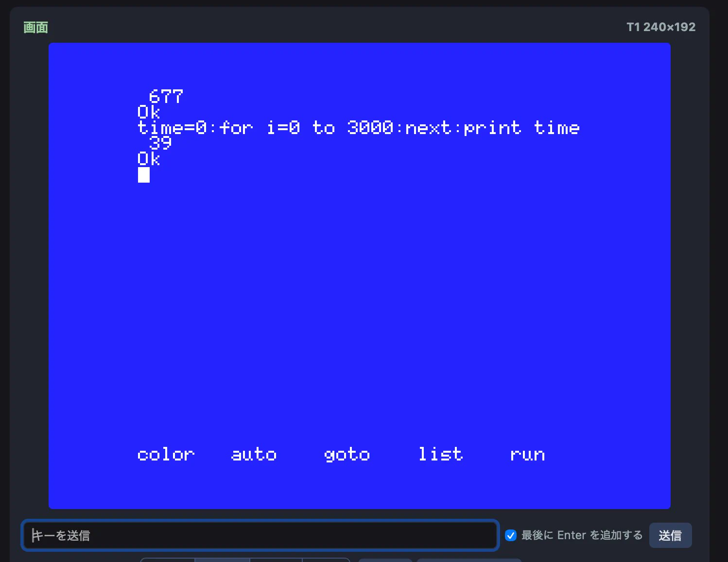Click the 'list' function key label
The width and height of the screenshot is (728, 562).
[441, 454]
